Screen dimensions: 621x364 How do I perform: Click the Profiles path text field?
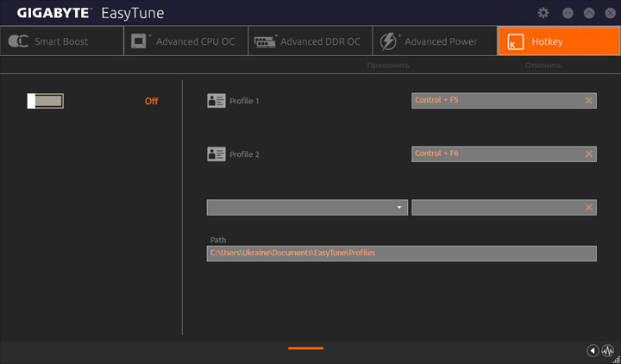pyautogui.click(x=402, y=254)
